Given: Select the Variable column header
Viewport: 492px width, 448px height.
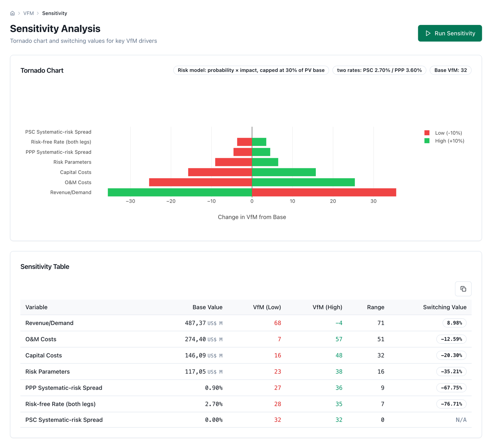Looking at the screenshot, I should (x=36, y=307).
